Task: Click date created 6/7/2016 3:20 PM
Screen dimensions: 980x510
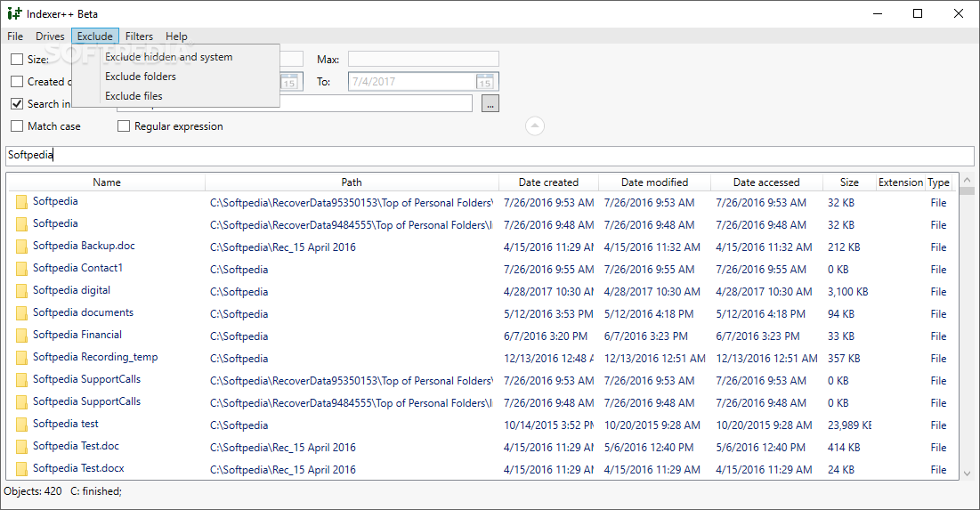Action: coord(546,336)
